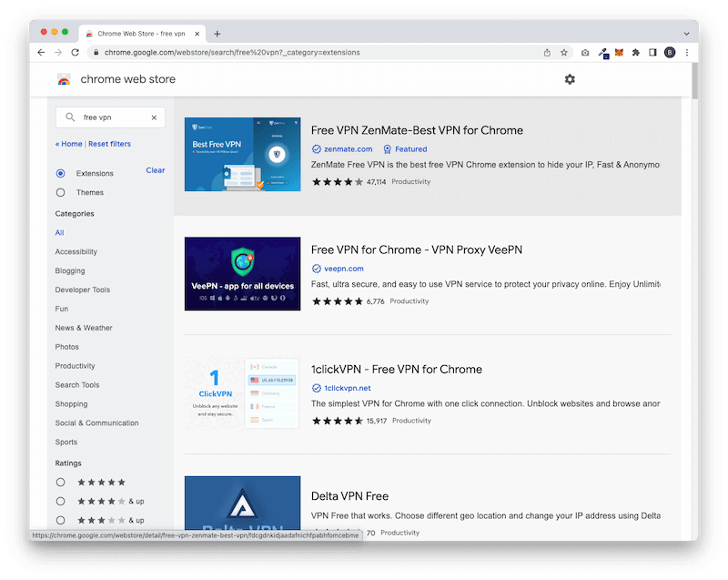Click VeePN 6,776 ratings count
The width and height of the screenshot is (728, 580).
point(375,301)
